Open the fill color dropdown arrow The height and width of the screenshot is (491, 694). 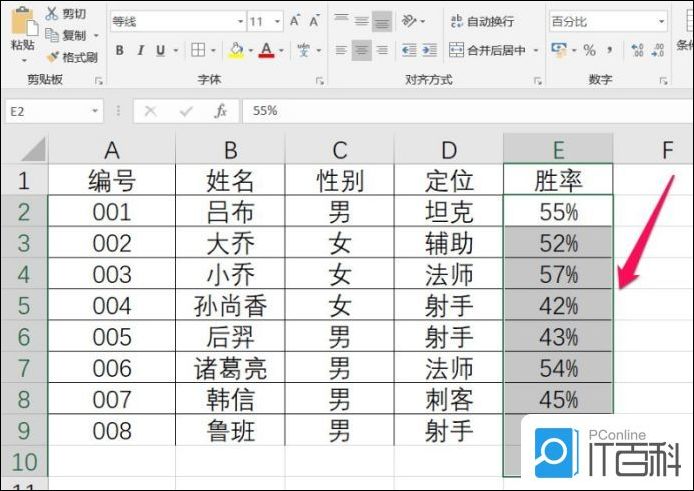(x=250, y=50)
